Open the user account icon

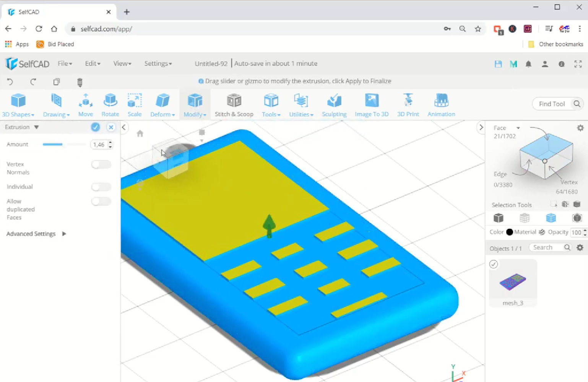(545, 64)
